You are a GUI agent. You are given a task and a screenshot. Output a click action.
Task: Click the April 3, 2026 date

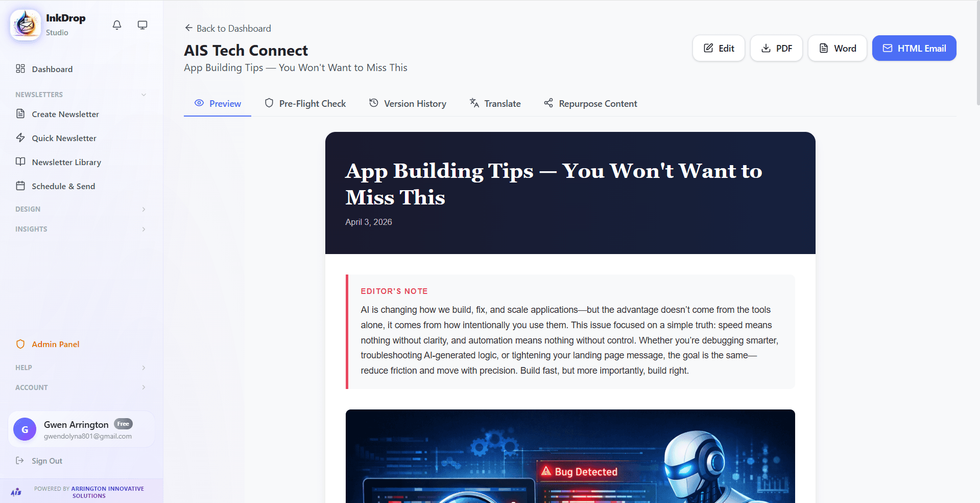pos(368,222)
